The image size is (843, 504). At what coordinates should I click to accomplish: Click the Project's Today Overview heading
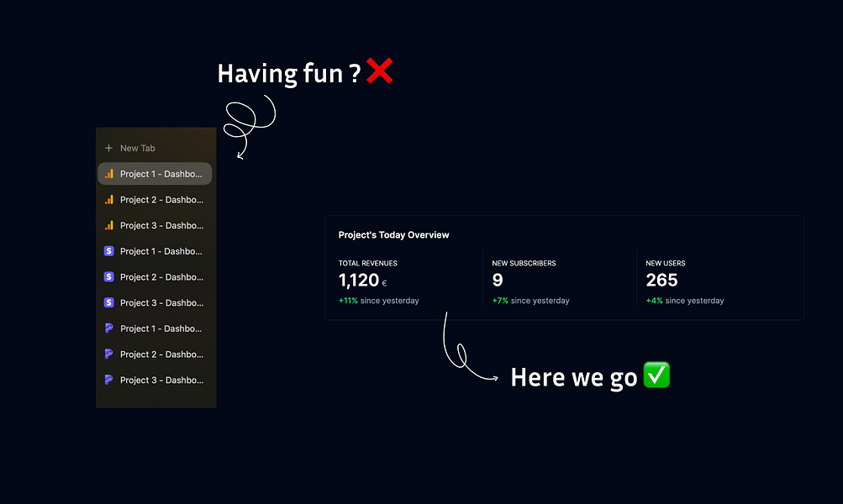click(x=393, y=234)
